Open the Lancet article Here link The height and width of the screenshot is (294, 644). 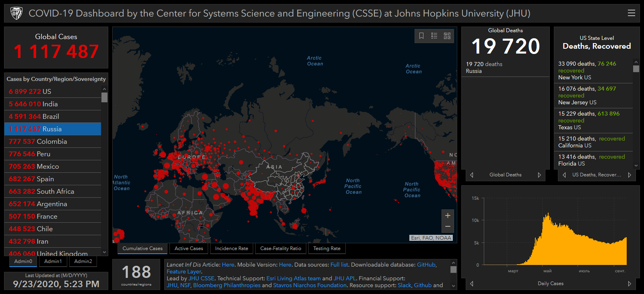tap(228, 265)
